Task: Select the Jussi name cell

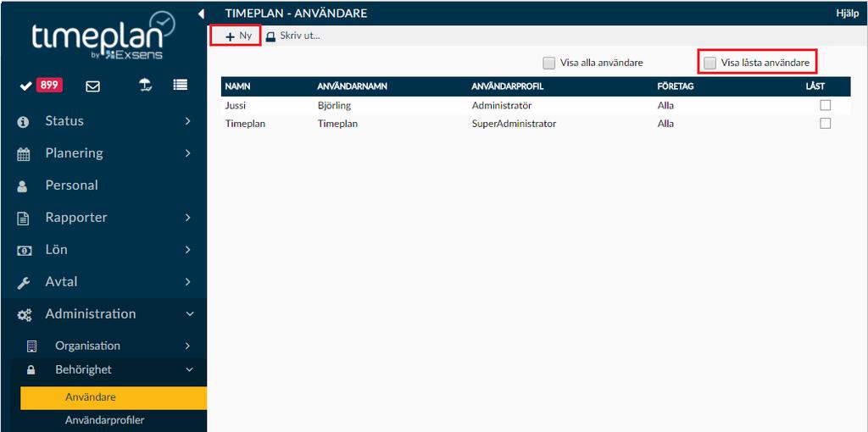Action: pyautogui.click(x=236, y=106)
